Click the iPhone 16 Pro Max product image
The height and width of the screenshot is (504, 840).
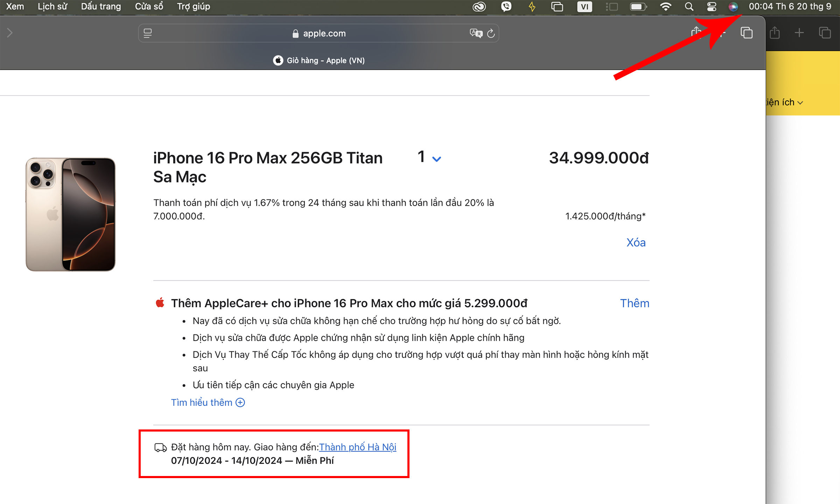pyautogui.click(x=70, y=214)
